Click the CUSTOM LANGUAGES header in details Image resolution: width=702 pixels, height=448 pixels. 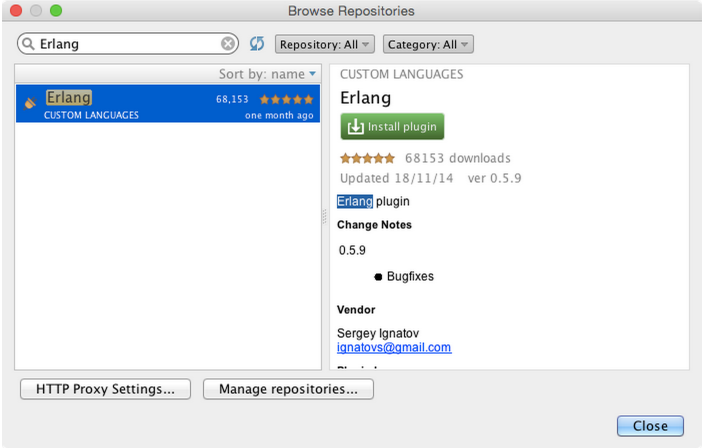click(402, 74)
